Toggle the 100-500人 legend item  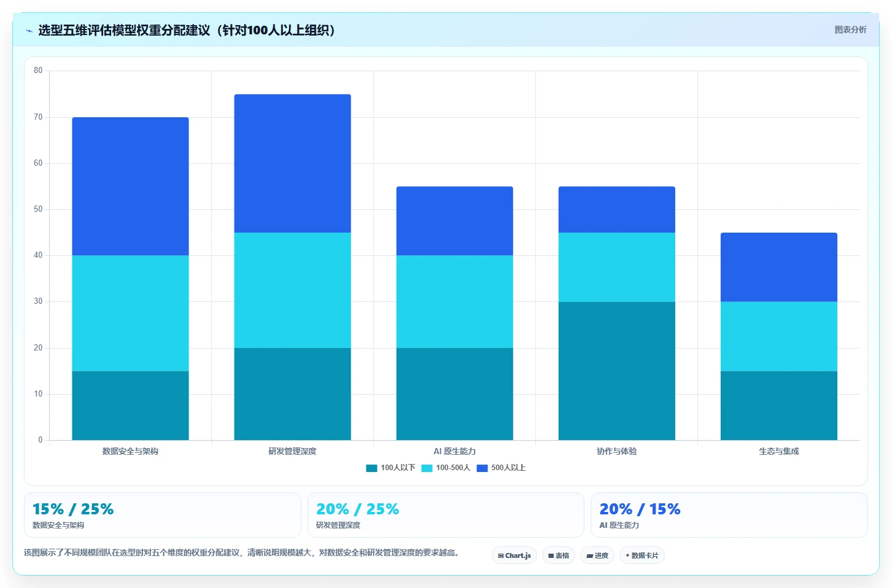click(446, 468)
